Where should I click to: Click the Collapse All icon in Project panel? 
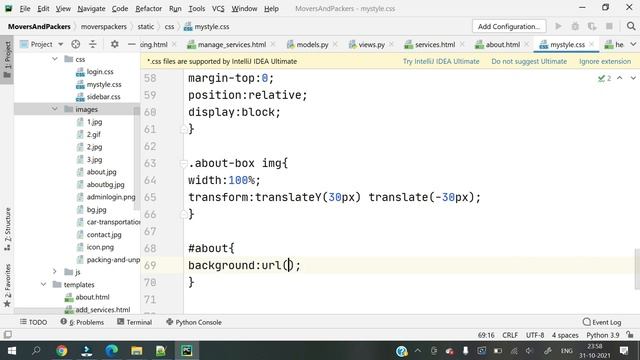click(93, 44)
